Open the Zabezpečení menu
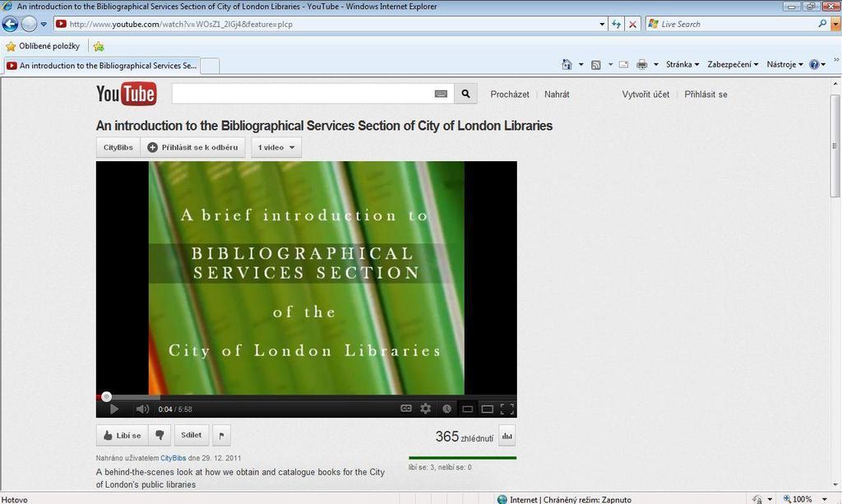This screenshot has width=842, height=504. (733, 64)
